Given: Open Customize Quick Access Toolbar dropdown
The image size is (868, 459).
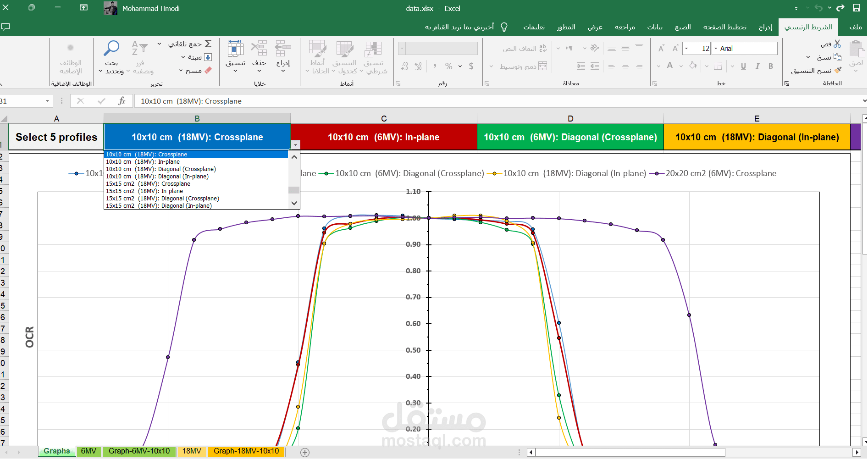Looking at the screenshot, I should point(796,8).
